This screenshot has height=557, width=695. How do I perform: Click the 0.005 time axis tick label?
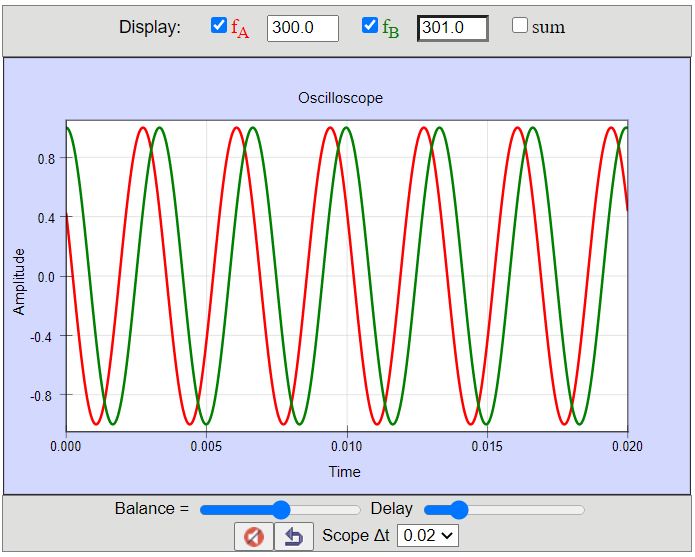click(x=206, y=446)
